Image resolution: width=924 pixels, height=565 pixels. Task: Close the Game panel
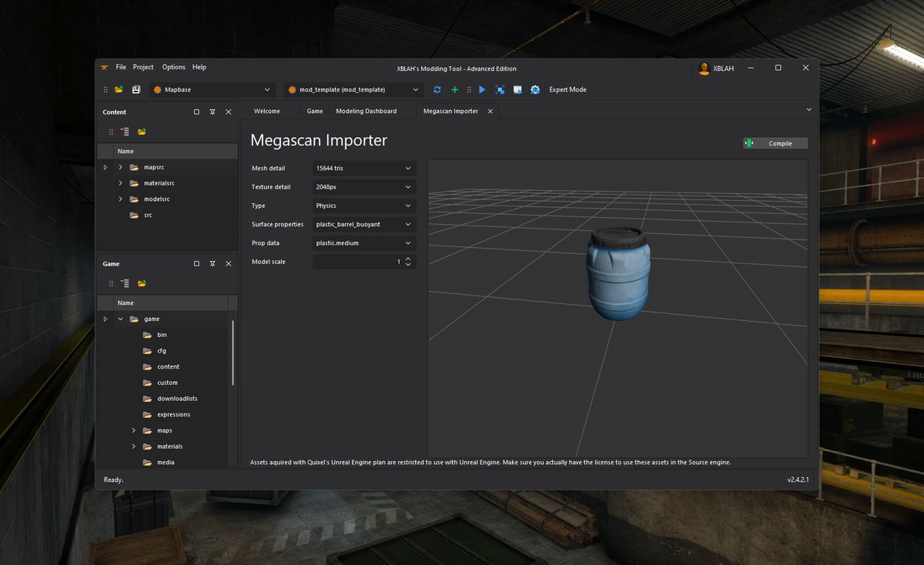point(228,263)
